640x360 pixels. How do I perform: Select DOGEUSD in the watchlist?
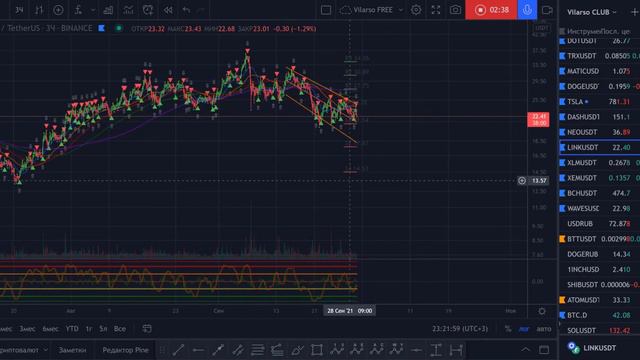[x=599, y=87]
